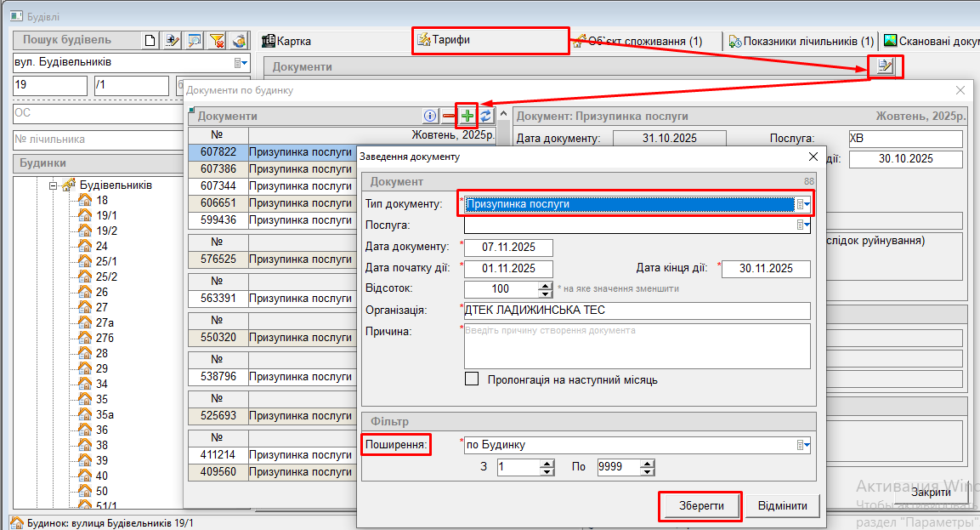The width and height of the screenshot is (980, 530).
Task: Click the document info icon
Action: (430, 116)
